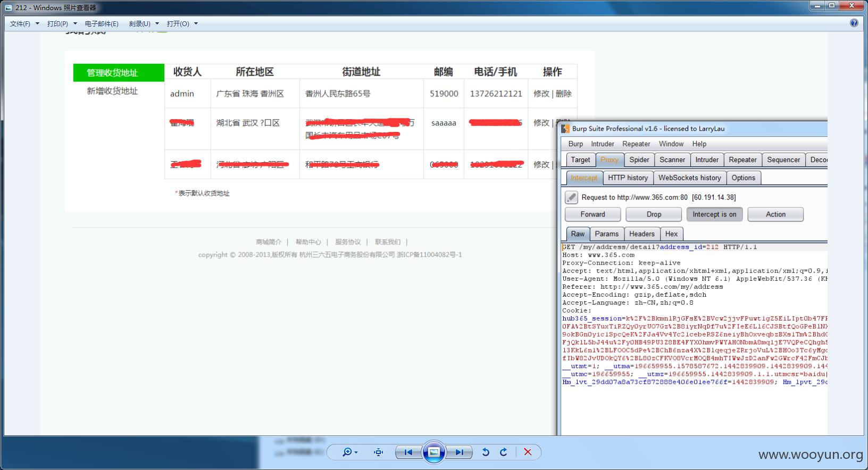This screenshot has width=868, height=470.
Task: Click 删除 for the admin address row
Action: click(x=564, y=94)
